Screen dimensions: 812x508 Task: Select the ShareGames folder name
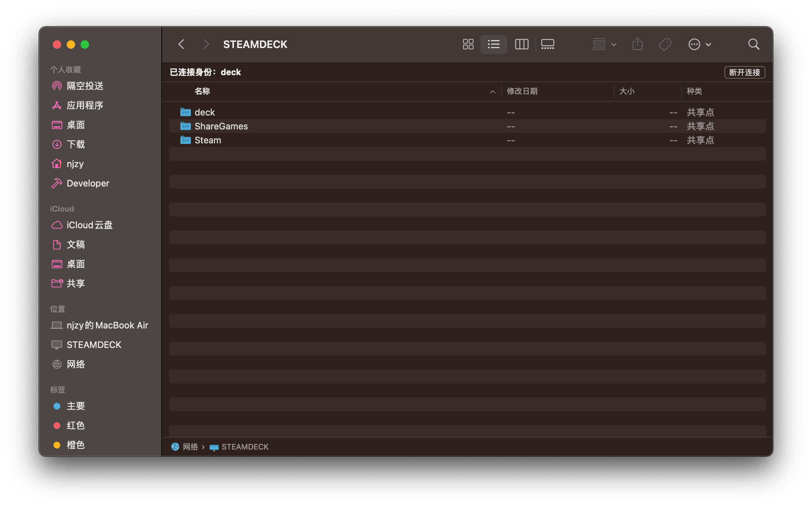(221, 126)
